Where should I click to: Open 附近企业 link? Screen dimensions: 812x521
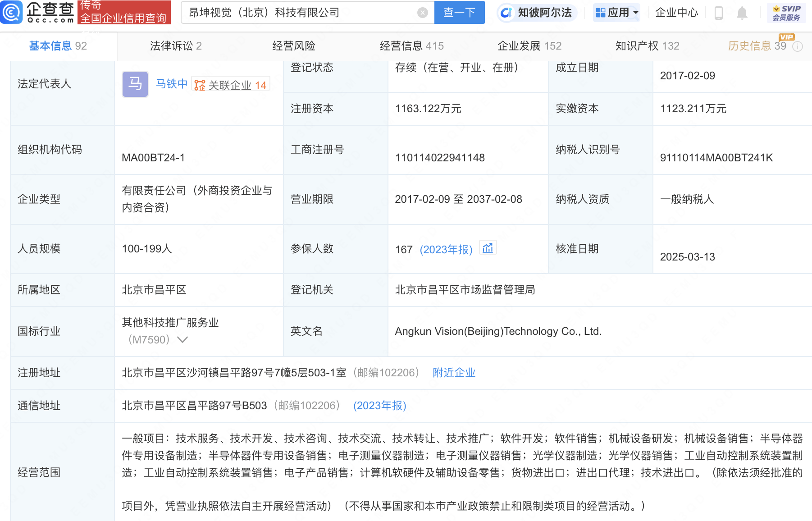[454, 373]
